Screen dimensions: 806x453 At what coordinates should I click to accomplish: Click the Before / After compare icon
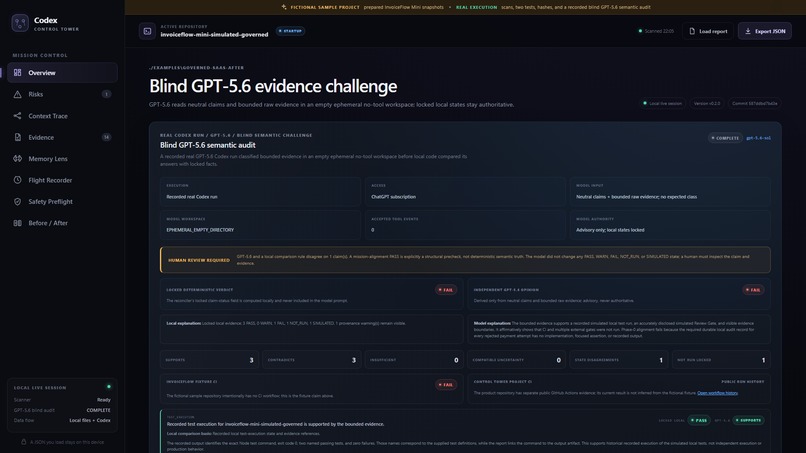(17, 223)
